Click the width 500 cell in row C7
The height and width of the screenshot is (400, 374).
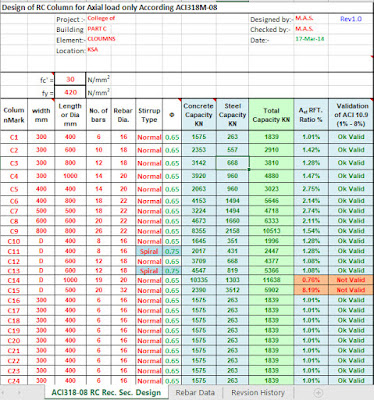(41, 211)
